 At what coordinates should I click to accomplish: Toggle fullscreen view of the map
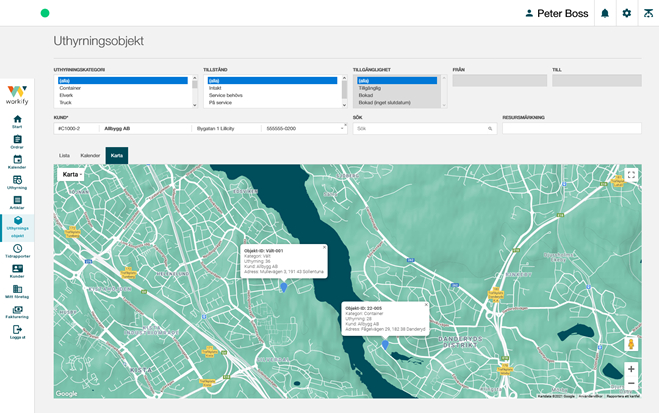pos(631,175)
